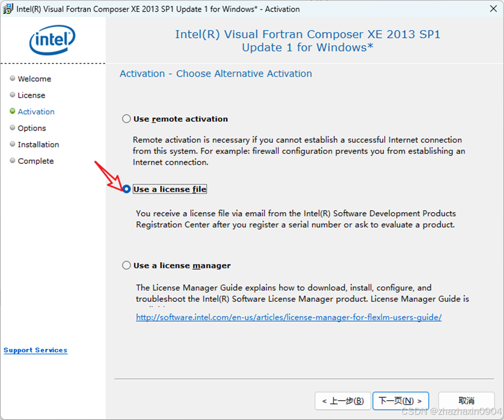Click gray bullet beside Options step
The height and width of the screenshot is (420, 504).
coord(13,128)
